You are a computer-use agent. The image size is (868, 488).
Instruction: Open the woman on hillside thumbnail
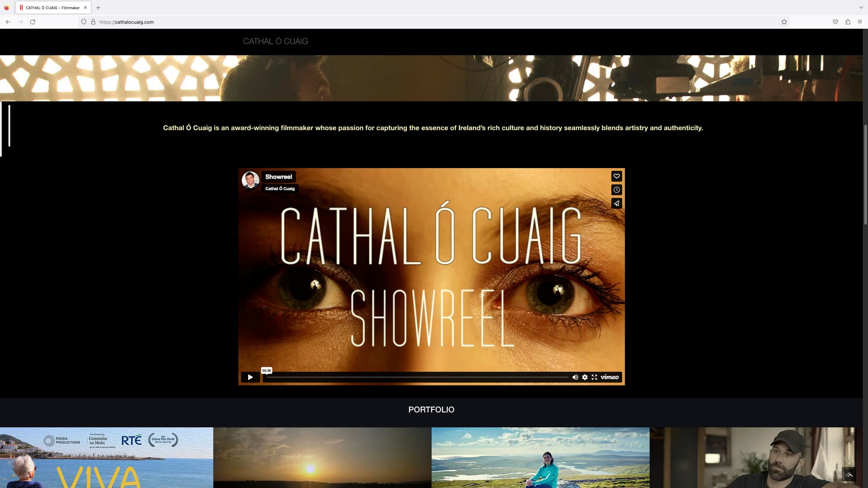(541, 458)
